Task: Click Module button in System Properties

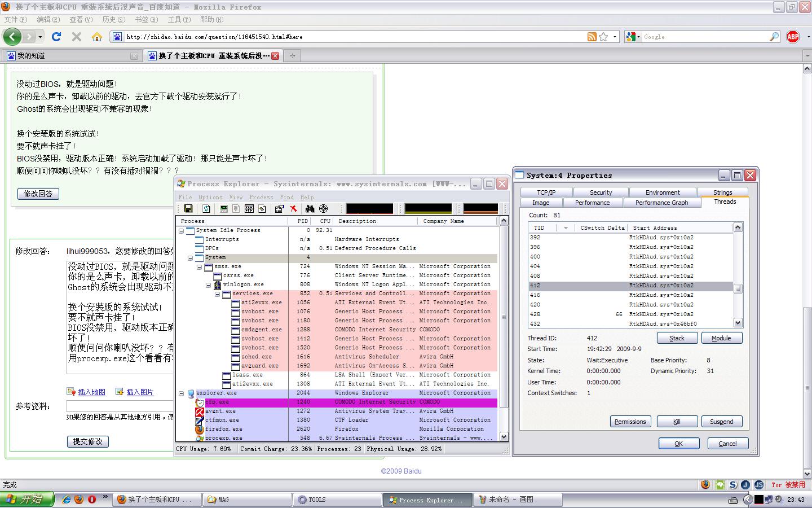Action: [721, 338]
